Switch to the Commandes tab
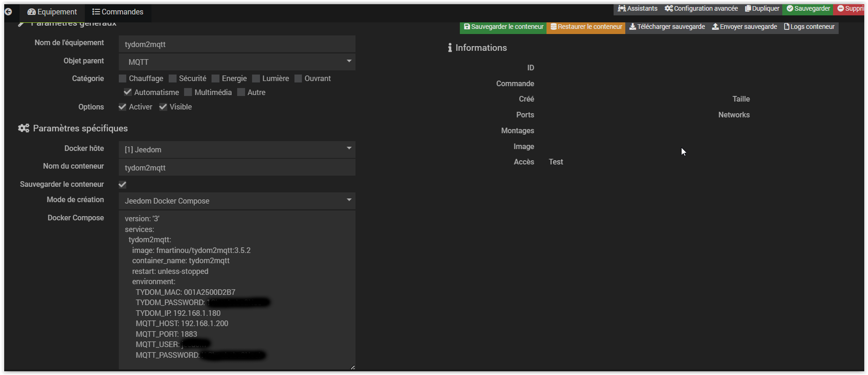868x375 pixels. point(118,12)
